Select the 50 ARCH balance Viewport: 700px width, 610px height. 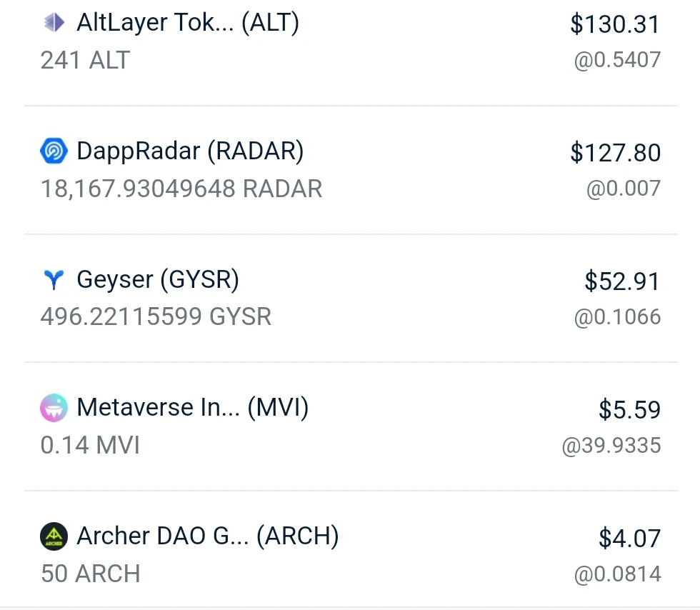pos(91,574)
